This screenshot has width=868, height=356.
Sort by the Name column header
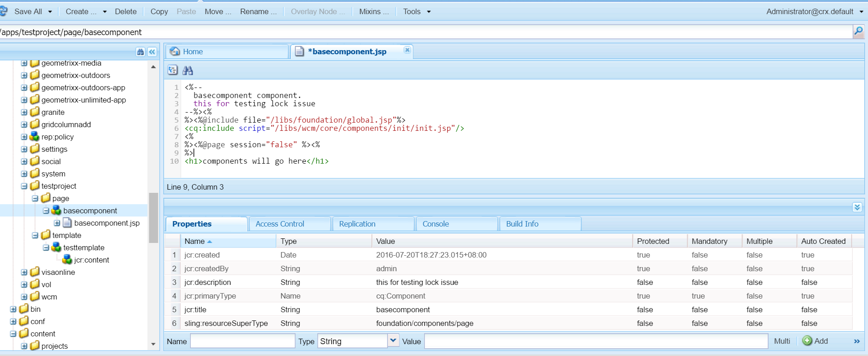click(x=228, y=241)
